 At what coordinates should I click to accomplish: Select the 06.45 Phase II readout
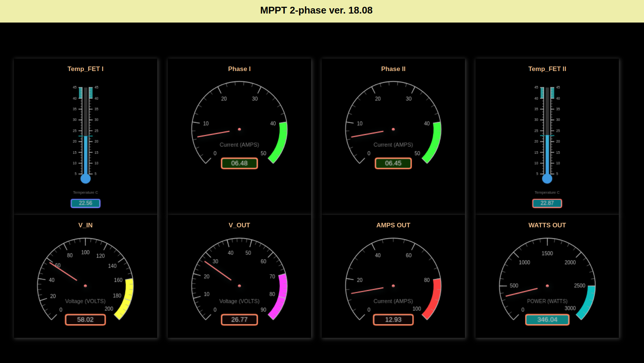click(x=393, y=163)
